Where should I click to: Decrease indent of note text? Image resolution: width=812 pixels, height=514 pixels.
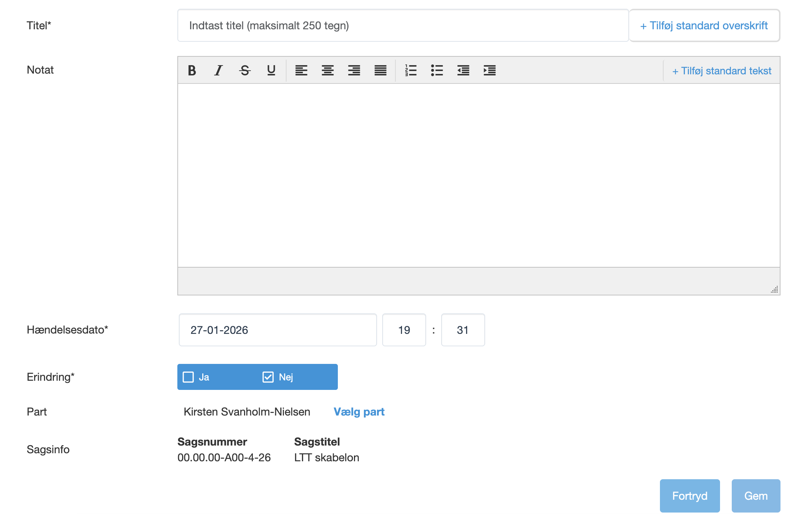[x=463, y=70]
